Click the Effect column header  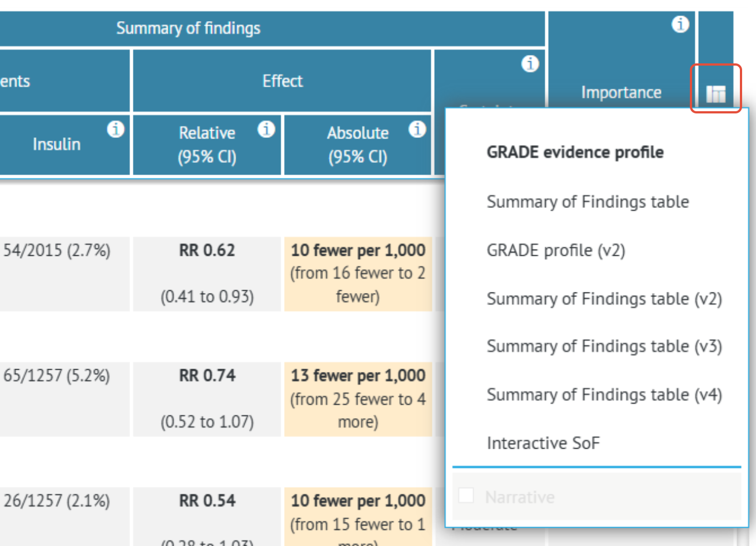(282, 81)
